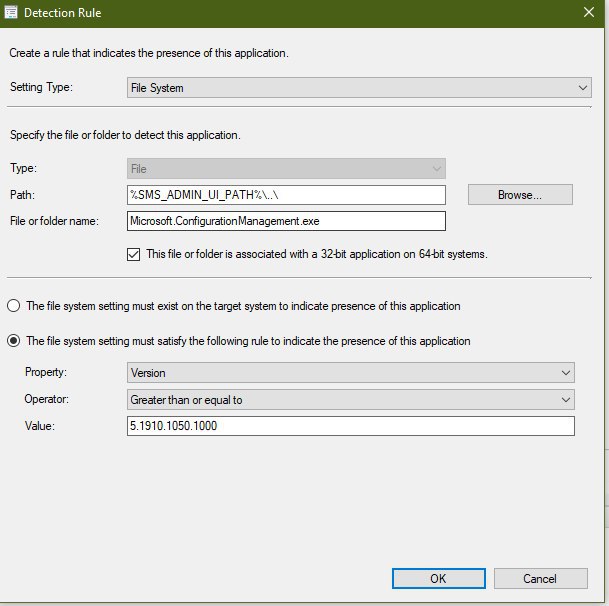Click the Cancel button
Screen dimensions: 609x606
point(540,578)
